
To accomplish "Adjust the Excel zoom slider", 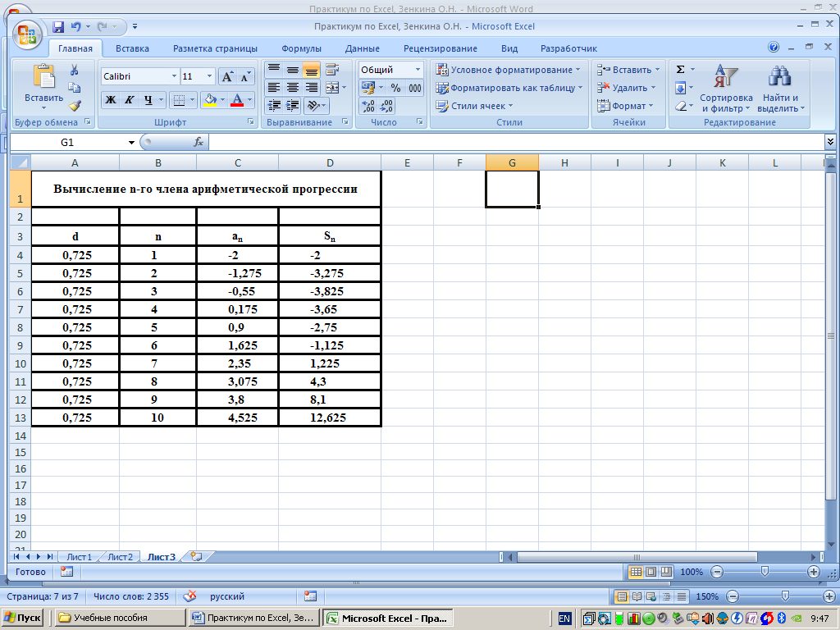I will click(765, 572).
